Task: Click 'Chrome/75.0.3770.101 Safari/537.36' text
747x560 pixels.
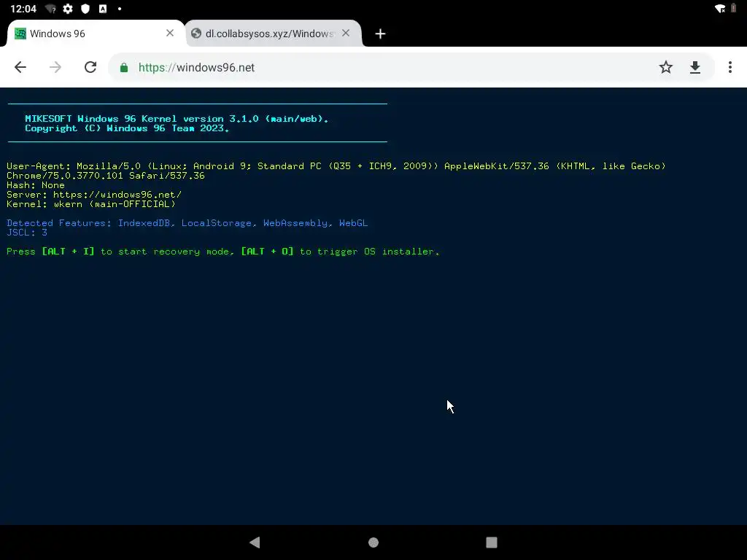Action: (106, 175)
